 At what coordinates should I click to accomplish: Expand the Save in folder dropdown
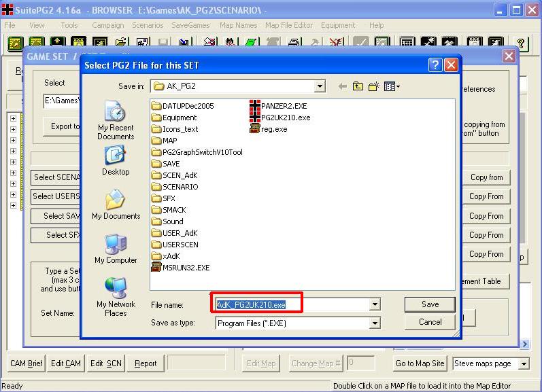[320, 86]
